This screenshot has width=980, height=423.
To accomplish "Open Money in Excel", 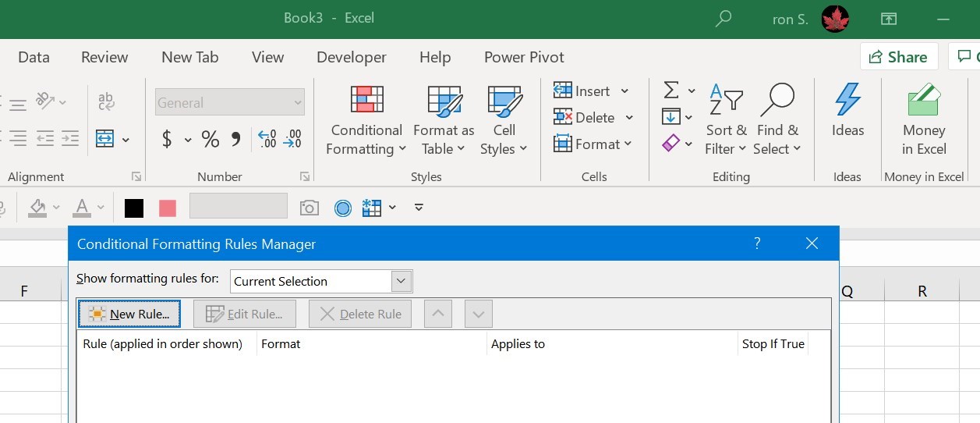I will click(924, 121).
